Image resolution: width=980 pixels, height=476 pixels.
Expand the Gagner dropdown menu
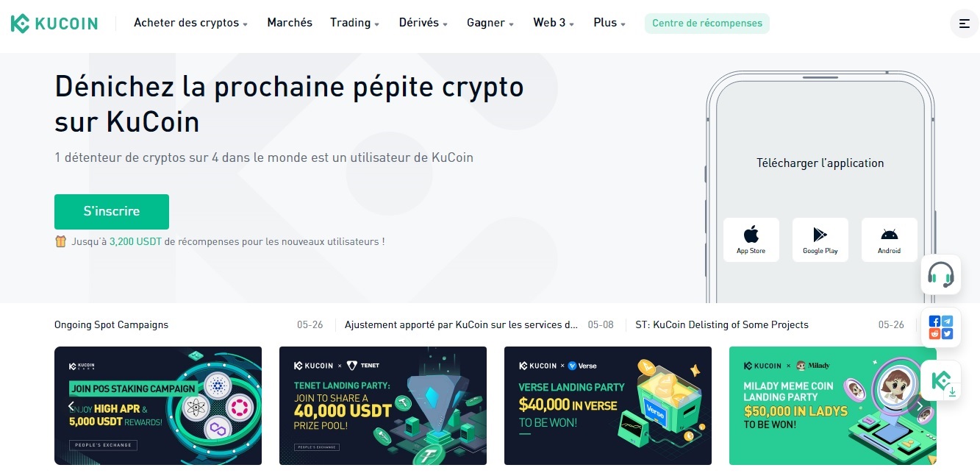click(490, 23)
